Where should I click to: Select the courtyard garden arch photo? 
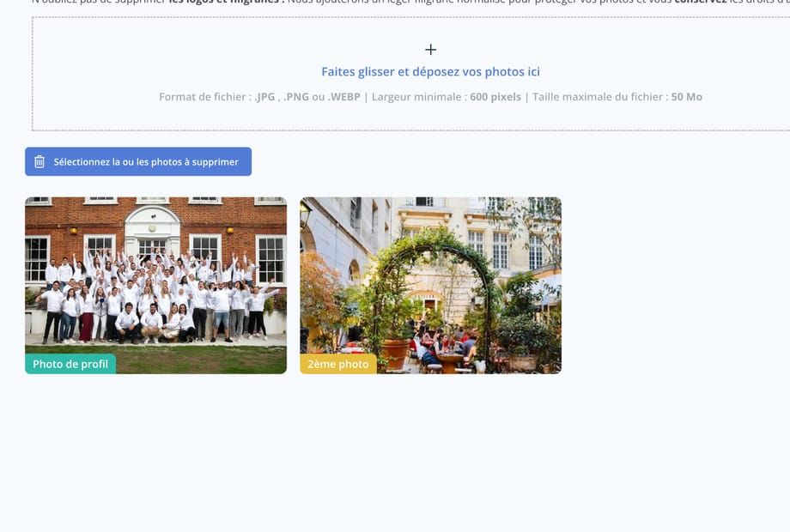pyautogui.click(x=431, y=286)
